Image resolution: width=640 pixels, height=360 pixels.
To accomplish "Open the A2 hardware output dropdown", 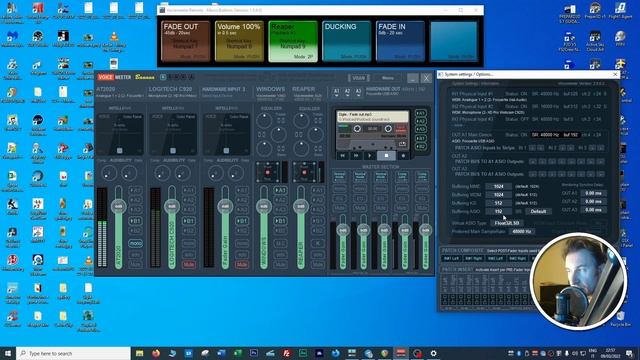I will click(347, 92).
